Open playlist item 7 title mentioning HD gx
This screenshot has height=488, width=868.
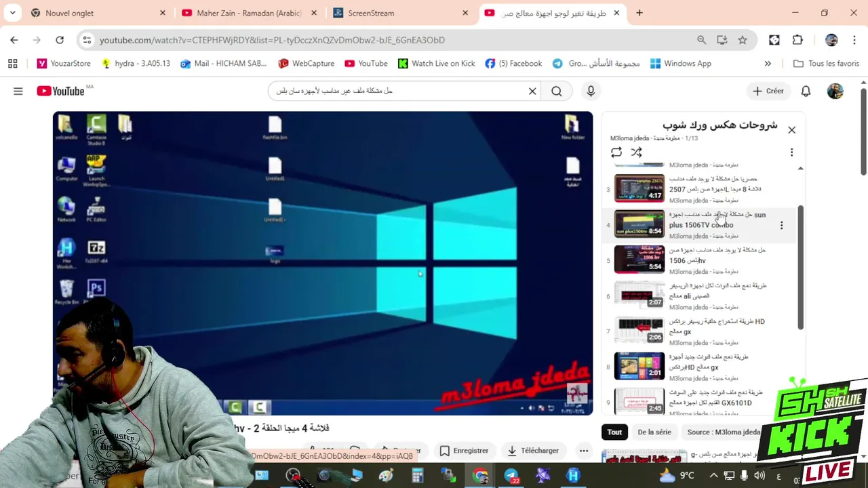[717, 326]
